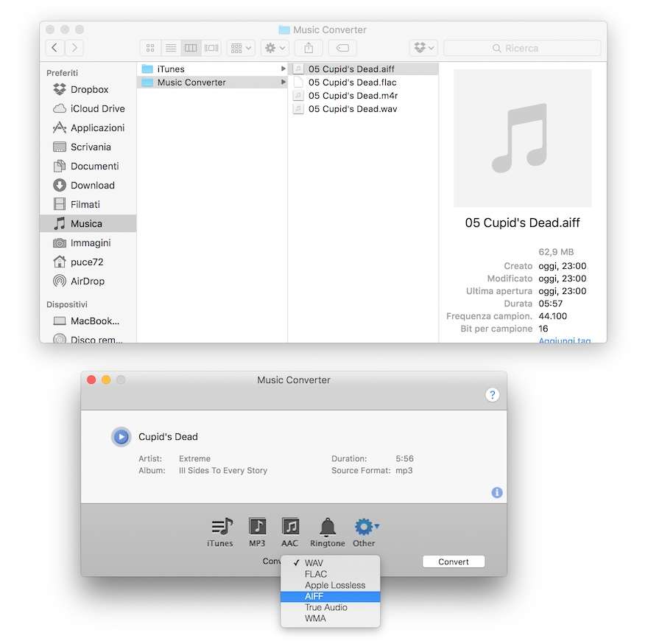Select AIFF in the format menu
Viewport: 648px width, 644px height.
pos(330,596)
